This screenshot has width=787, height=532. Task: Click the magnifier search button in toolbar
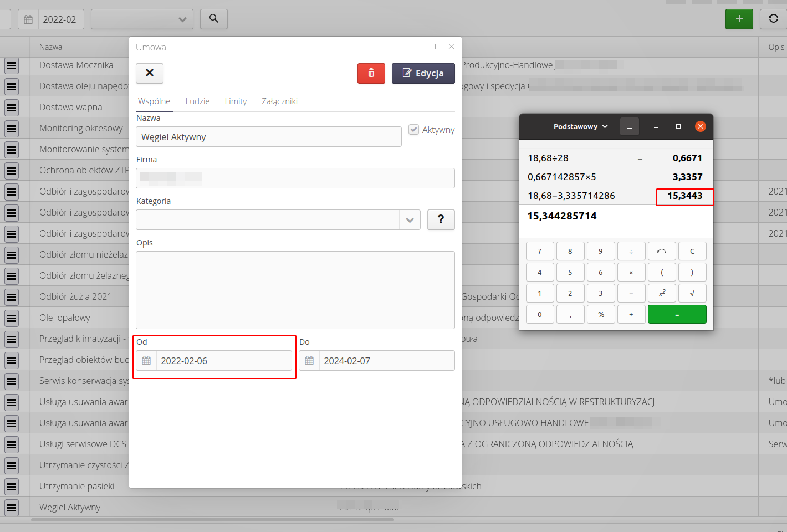(x=213, y=19)
